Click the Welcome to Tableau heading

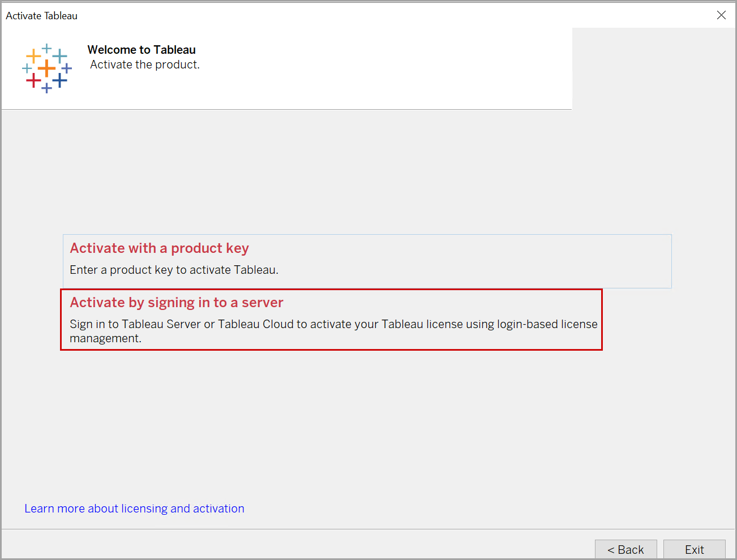click(x=142, y=50)
